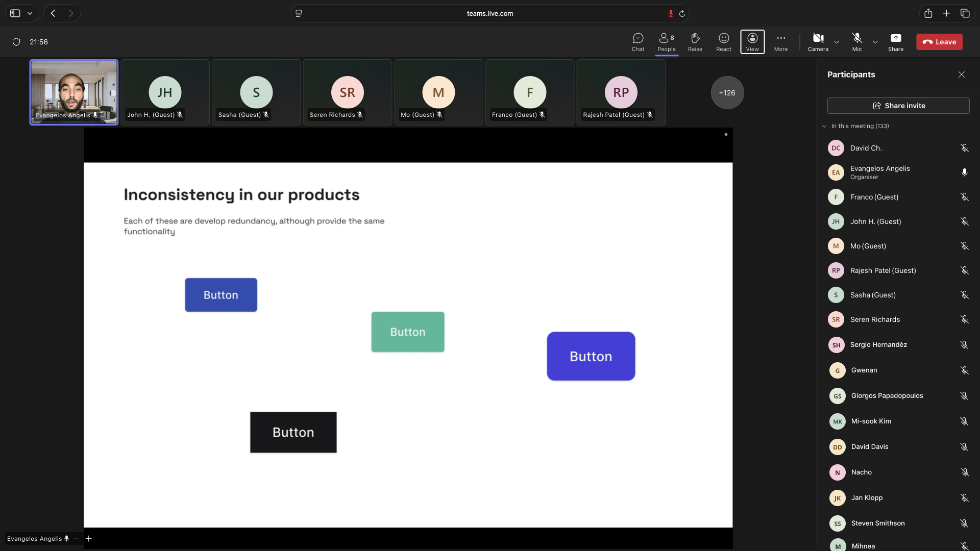Open the browser sidebar dropdown chevron
The image size is (980, 551).
[30, 13]
